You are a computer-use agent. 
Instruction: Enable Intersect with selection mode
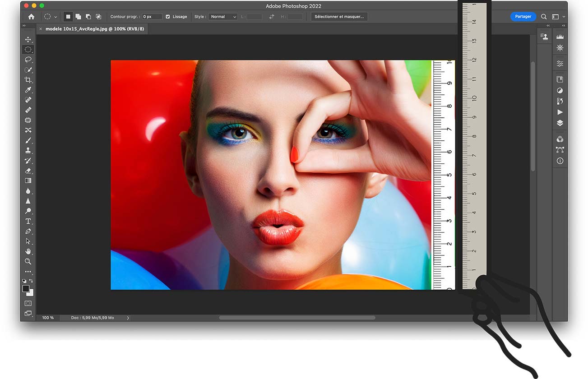coord(98,17)
